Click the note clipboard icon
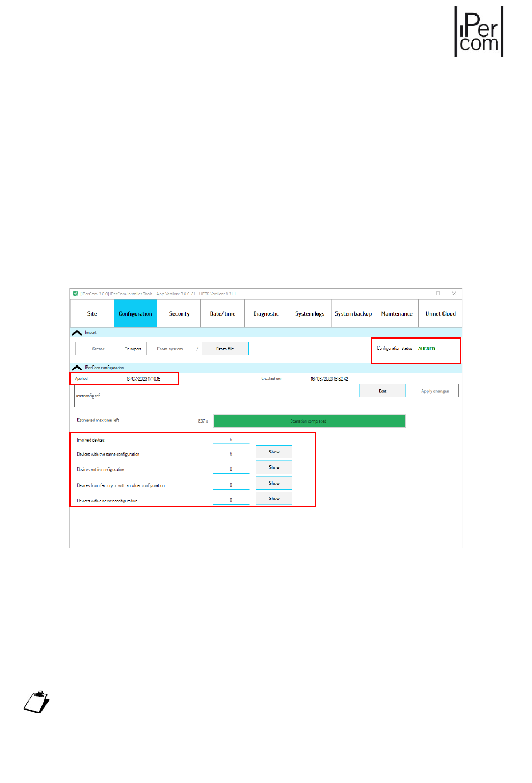Image resolution: width=532 pixels, height=783 pixels. click(36, 702)
